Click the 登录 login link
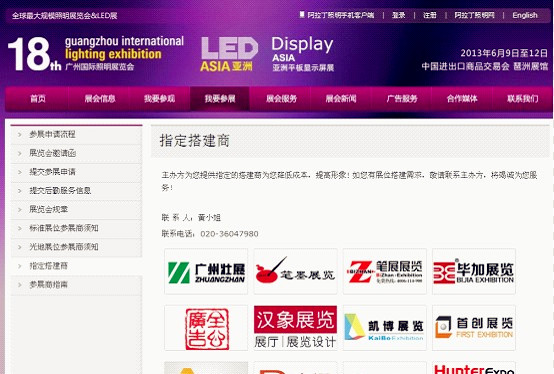The height and width of the screenshot is (374, 554). [x=399, y=15]
